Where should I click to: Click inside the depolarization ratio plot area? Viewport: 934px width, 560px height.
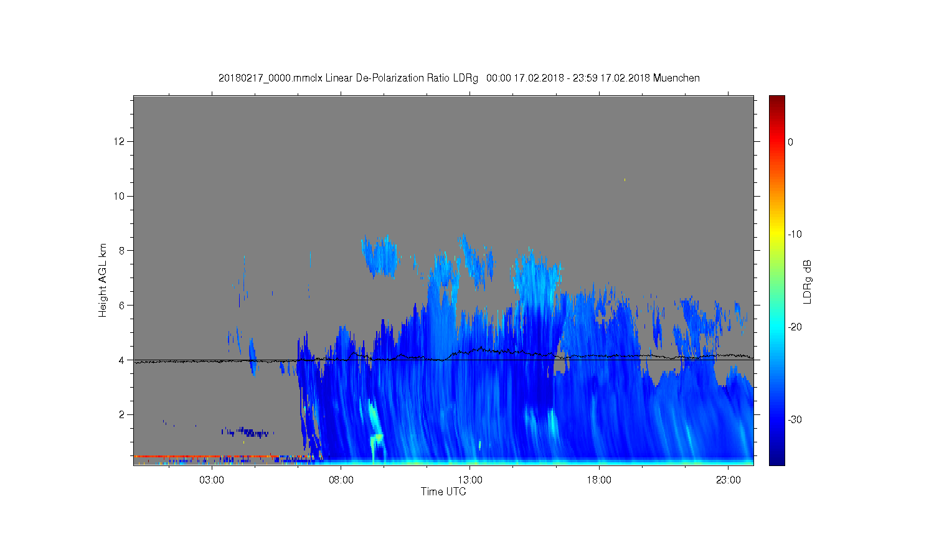(443, 280)
